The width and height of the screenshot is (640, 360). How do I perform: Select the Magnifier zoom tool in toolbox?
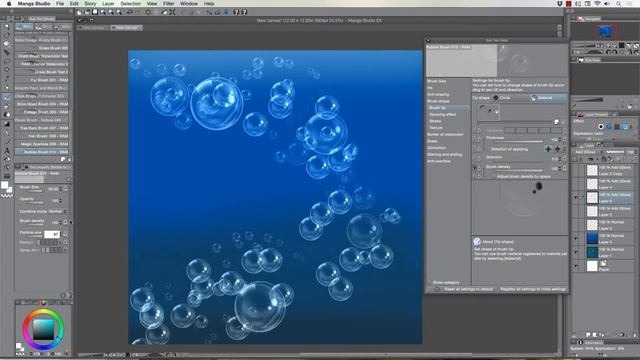tap(7, 26)
